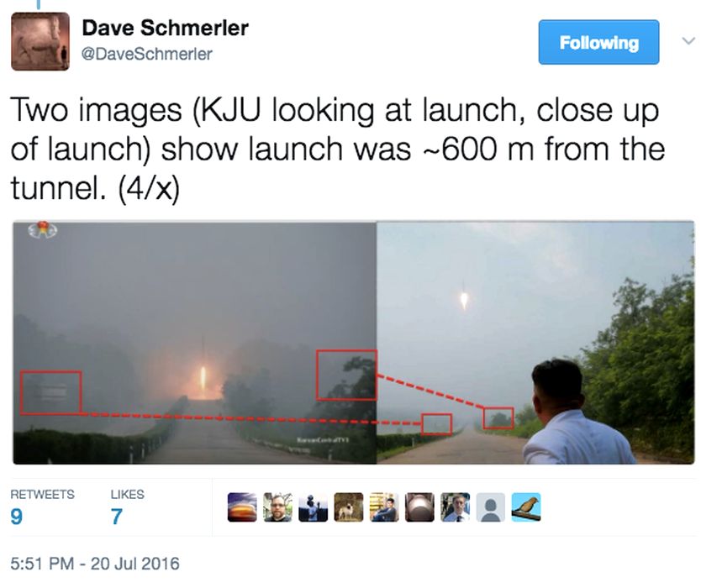Toggle the Following button

click(598, 42)
